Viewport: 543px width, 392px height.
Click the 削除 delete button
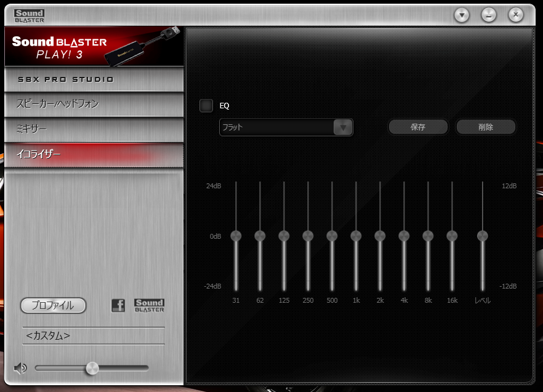[x=486, y=127]
